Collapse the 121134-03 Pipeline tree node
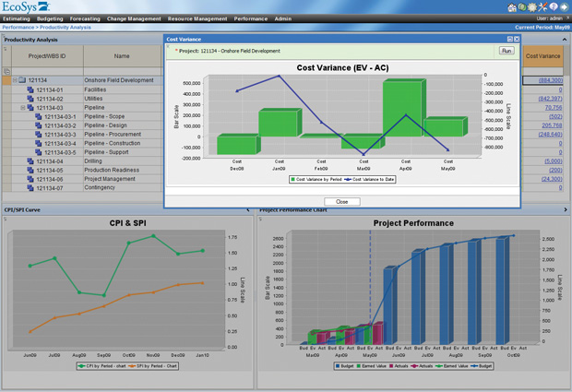 pyautogui.click(x=21, y=108)
